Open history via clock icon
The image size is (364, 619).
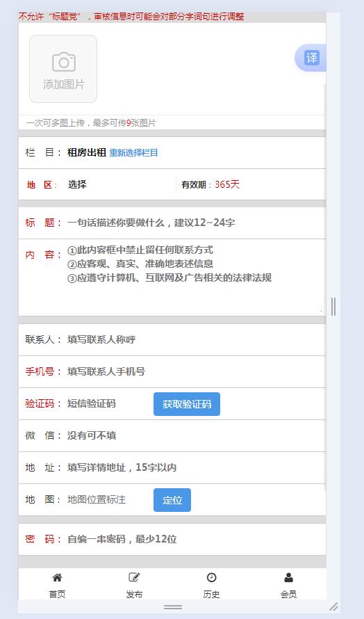[x=211, y=577]
